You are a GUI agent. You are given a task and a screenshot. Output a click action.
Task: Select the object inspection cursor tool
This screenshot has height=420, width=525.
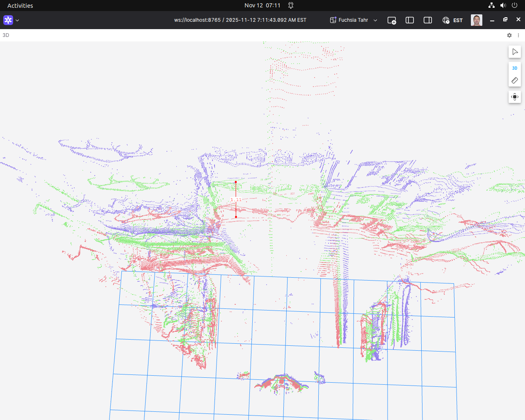click(515, 52)
